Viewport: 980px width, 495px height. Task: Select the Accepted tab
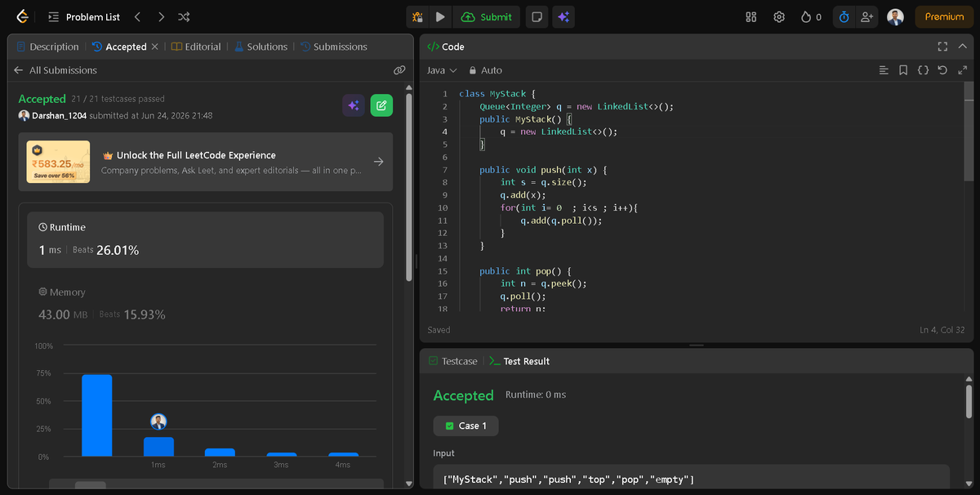(119, 47)
